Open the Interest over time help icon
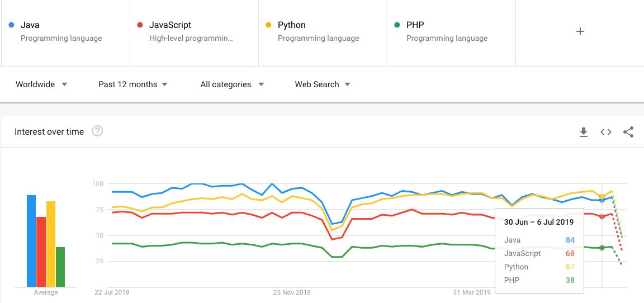The image size is (644, 303). pyautogui.click(x=97, y=131)
